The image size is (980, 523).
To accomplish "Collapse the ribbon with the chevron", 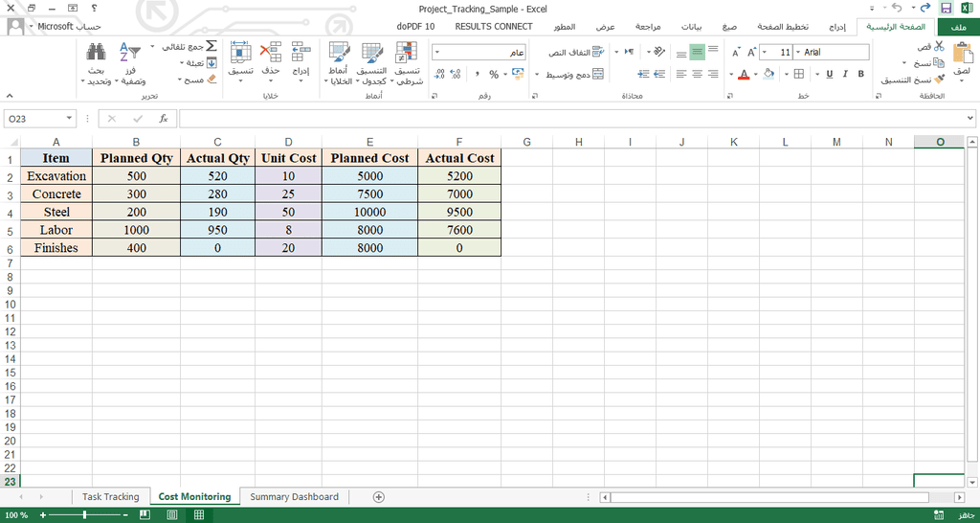I will (9, 96).
